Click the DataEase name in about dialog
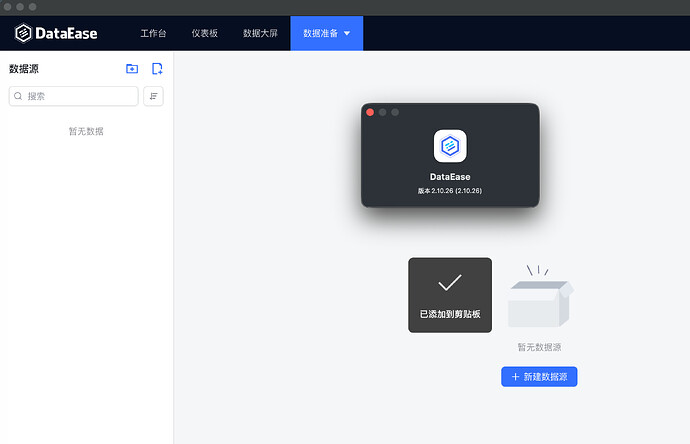690x444 pixels. pyautogui.click(x=450, y=177)
